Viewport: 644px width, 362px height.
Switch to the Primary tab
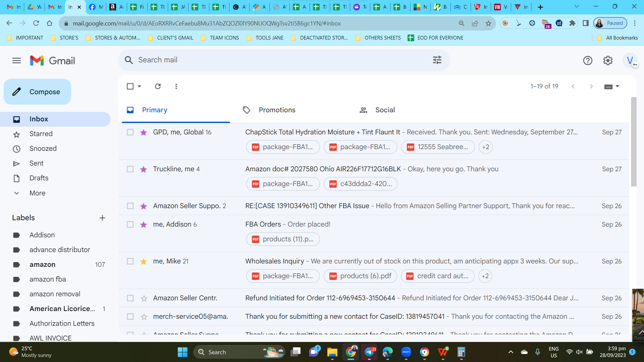pyautogui.click(x=176, y=110)
